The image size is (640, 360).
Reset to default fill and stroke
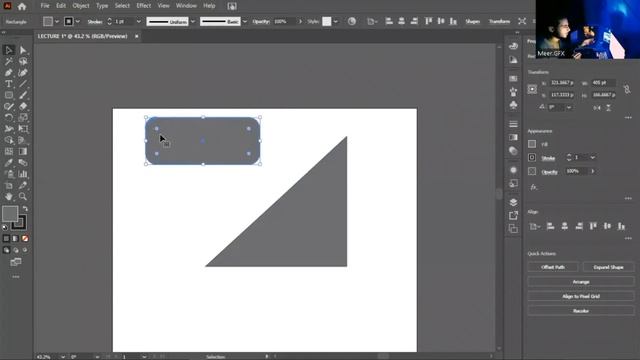[x=5, y=228]
